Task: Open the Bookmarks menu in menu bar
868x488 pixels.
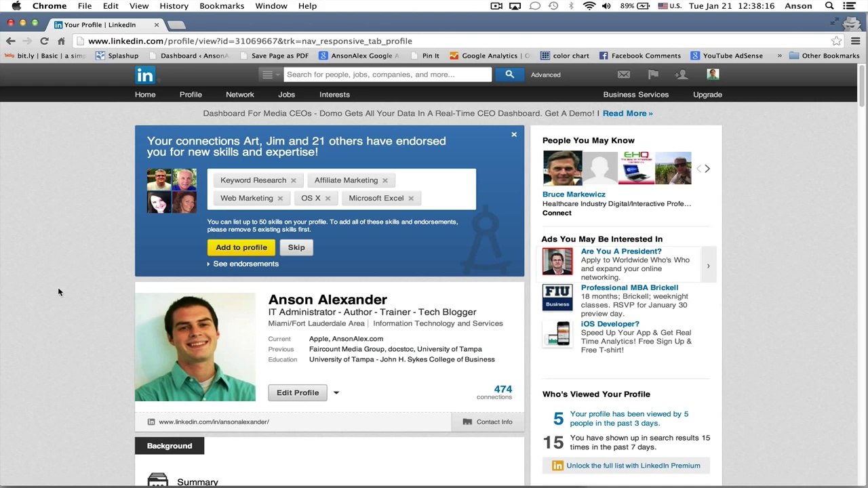Action: 222,6
